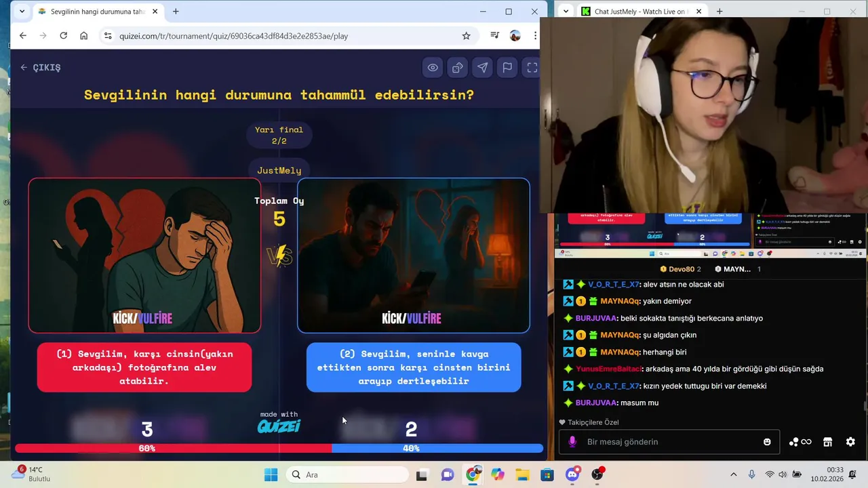The height and width of the screenshot is (488, 868).
Task: Click username MAYNAQq on 'yakın demiyor' message
Action: (x=620, y=302)
